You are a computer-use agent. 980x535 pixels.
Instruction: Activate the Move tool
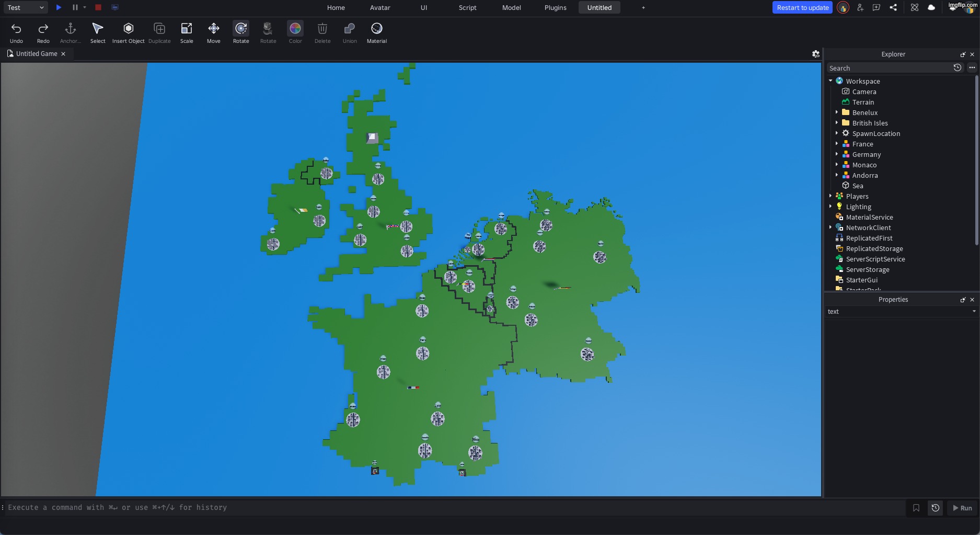[x=214, y=33]
